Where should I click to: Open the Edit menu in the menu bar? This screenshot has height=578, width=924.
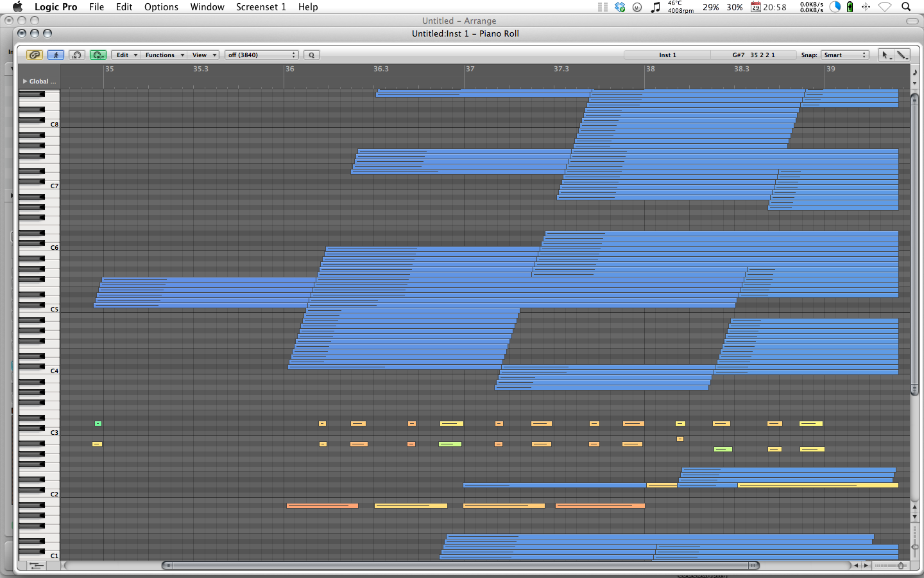pos(124,7)
